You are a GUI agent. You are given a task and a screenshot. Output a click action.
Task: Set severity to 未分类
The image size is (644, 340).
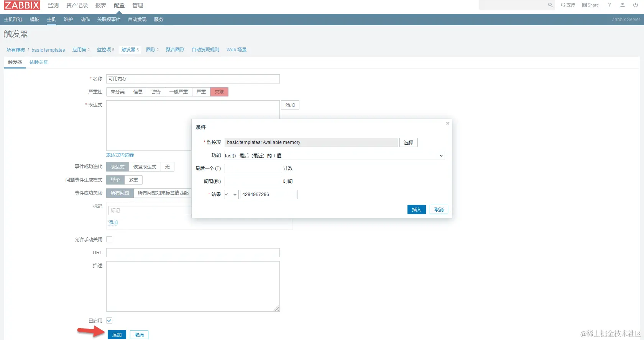118,92
